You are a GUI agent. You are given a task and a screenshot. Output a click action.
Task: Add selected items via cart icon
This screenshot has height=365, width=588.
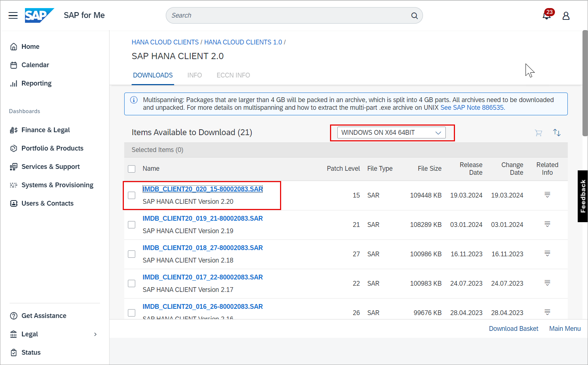(538, 133)
